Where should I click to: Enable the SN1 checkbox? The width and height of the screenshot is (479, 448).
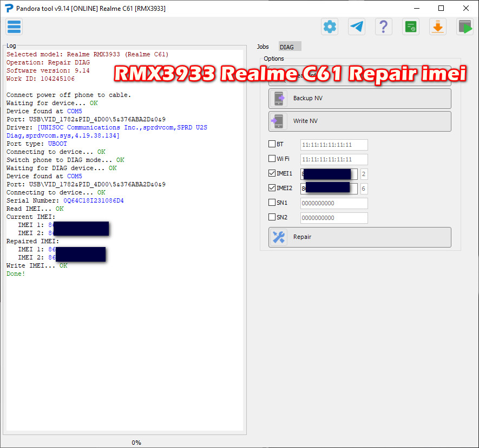pyautogui.click(x=272, y=203)
